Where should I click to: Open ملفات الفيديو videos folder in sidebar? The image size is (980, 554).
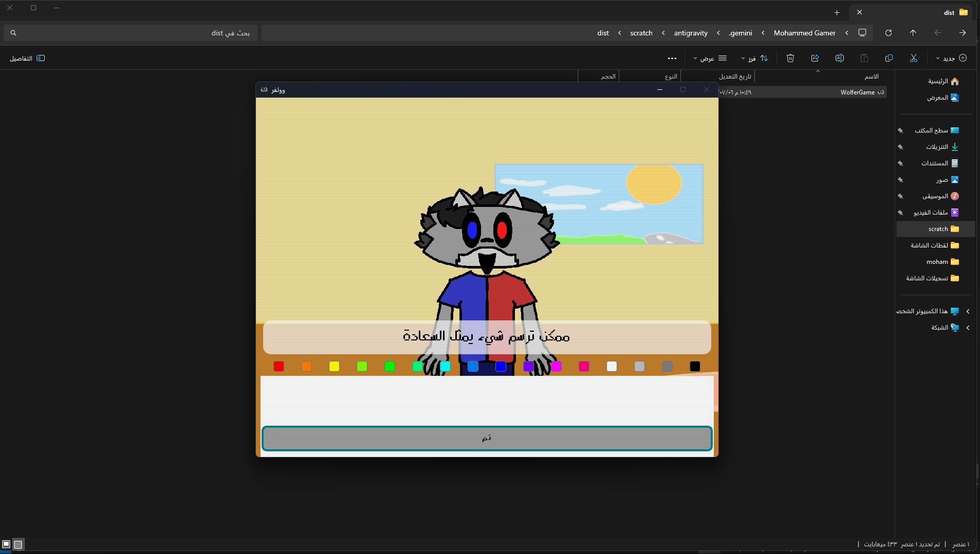coord(936,213)
